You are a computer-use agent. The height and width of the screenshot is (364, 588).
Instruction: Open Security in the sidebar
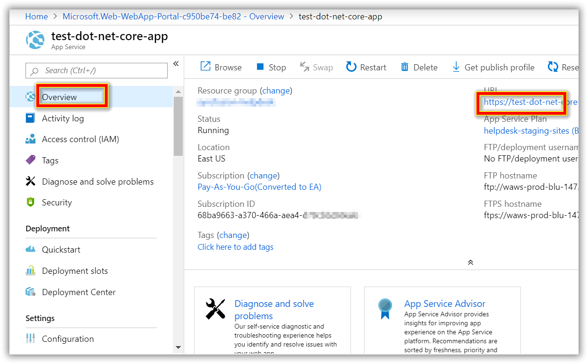(57, 203)
